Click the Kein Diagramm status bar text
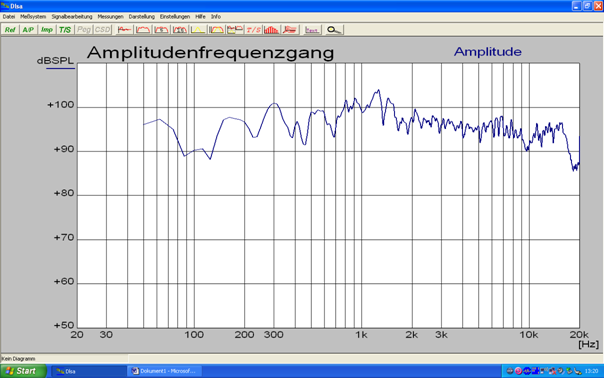 (19, 359)
